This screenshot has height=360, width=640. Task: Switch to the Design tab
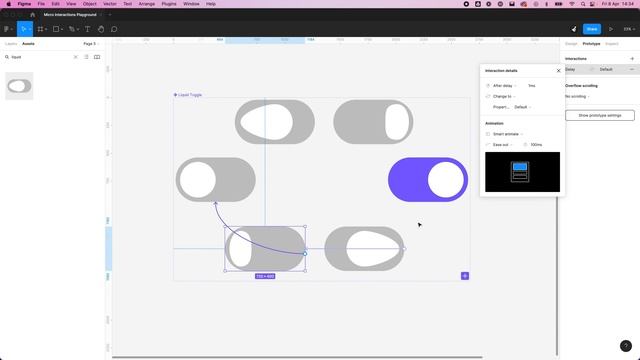571,44
